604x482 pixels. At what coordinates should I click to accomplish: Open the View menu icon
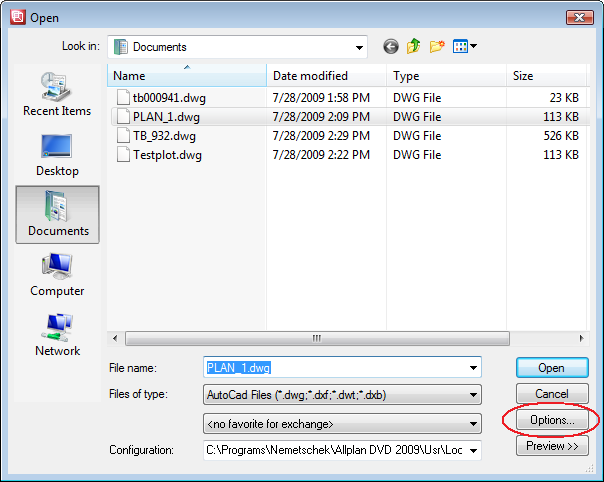[x=465, y=47]
